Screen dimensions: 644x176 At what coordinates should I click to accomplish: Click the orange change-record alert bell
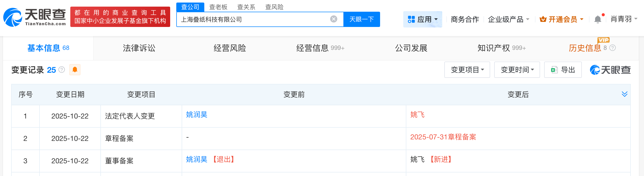pyautogui.click(x=75, y=70)
